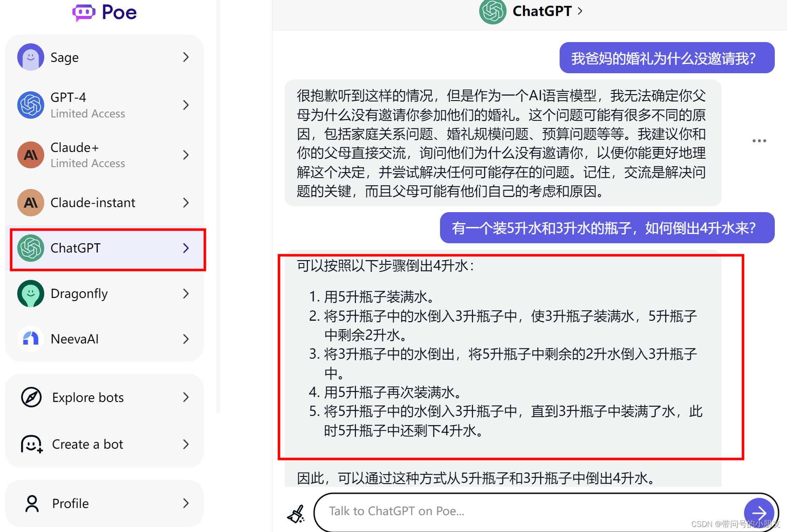This screenshot has width=787, height=532.
Task: Click the line '可以按照以下步骤倒出4升水'
Action: click(x=385, y=266)
